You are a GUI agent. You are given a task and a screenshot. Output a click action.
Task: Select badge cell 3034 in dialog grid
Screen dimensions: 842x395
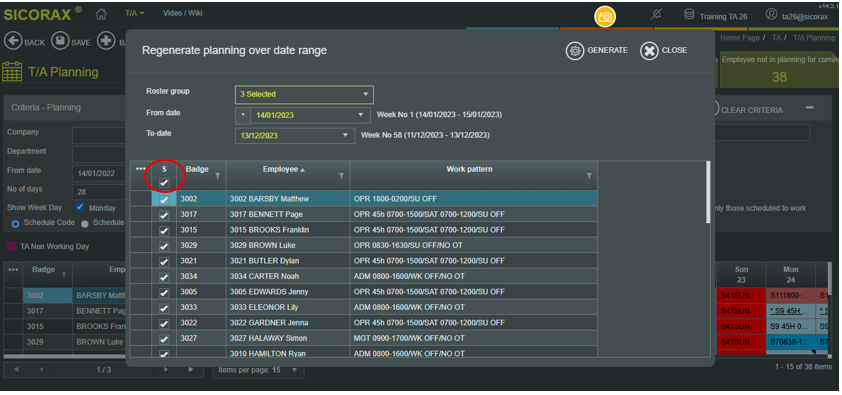[201, 276]
